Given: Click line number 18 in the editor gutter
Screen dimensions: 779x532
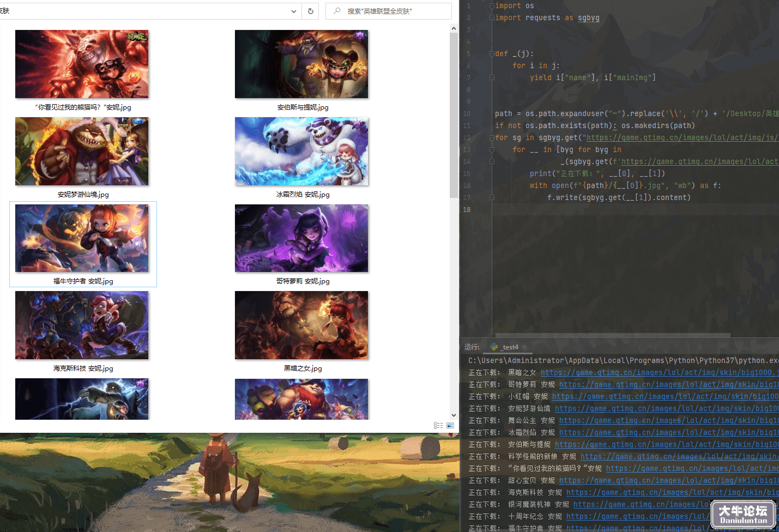Looking at the screenshot, I should [x=467, y=209].
